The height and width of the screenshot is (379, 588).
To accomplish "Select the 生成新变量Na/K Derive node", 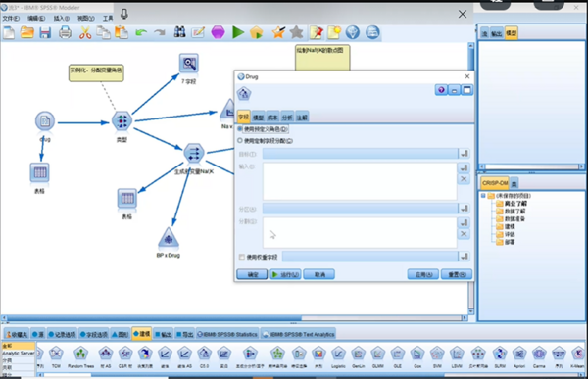I will (x=194, y=154).
